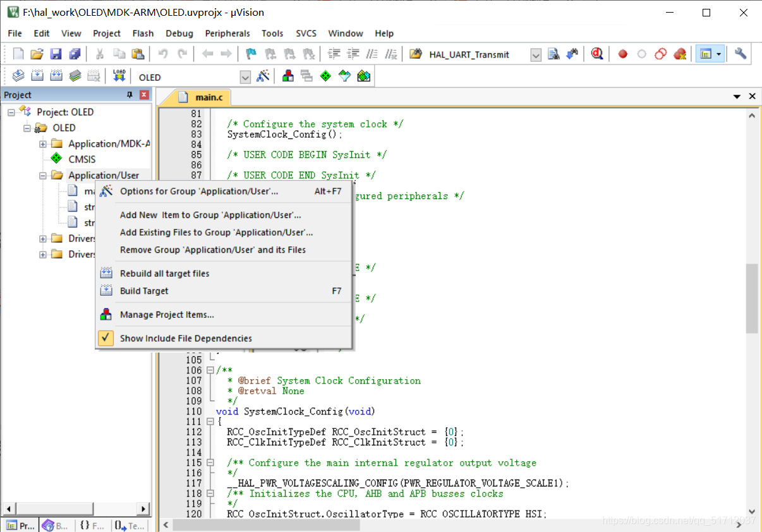Screen dimensions: 762x532
Task: Click the Project panel scroll right arrow
Action: pyautogui.click(x=144, y=508)
